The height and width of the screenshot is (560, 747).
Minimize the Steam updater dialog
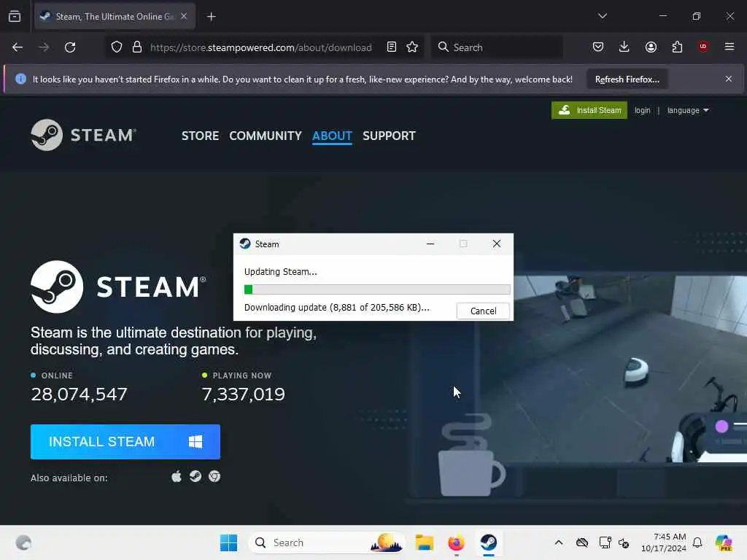click(x=430, y=244)
